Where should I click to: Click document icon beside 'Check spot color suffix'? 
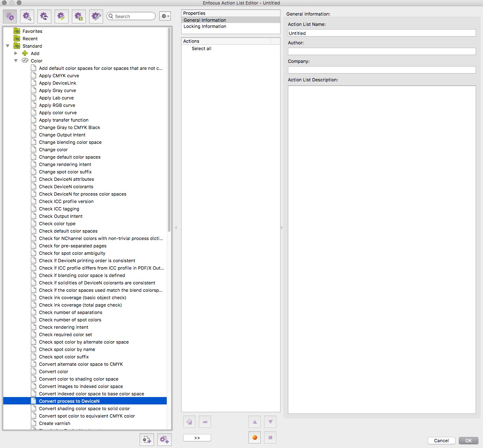34,357
